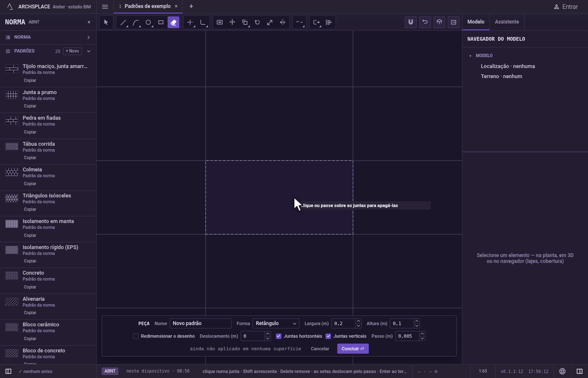
Task: Decrease the Altura (m) stepper
Action: point(417,326)
